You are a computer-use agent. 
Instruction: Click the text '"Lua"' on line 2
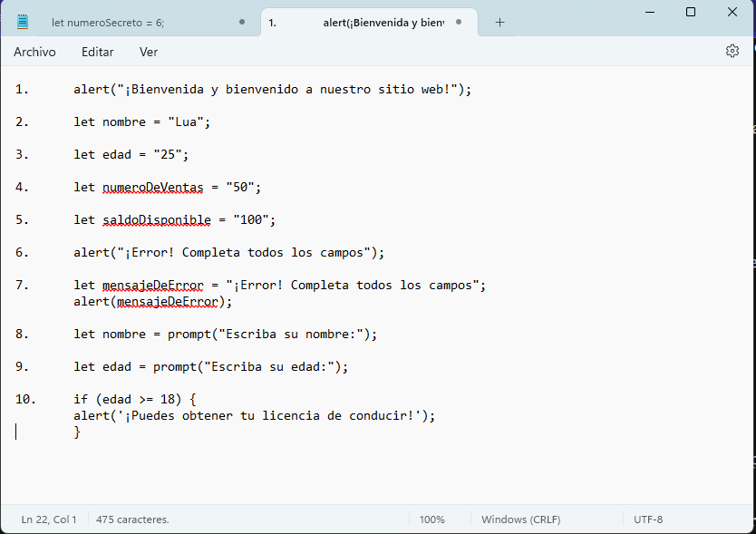[x=186, y=121]
